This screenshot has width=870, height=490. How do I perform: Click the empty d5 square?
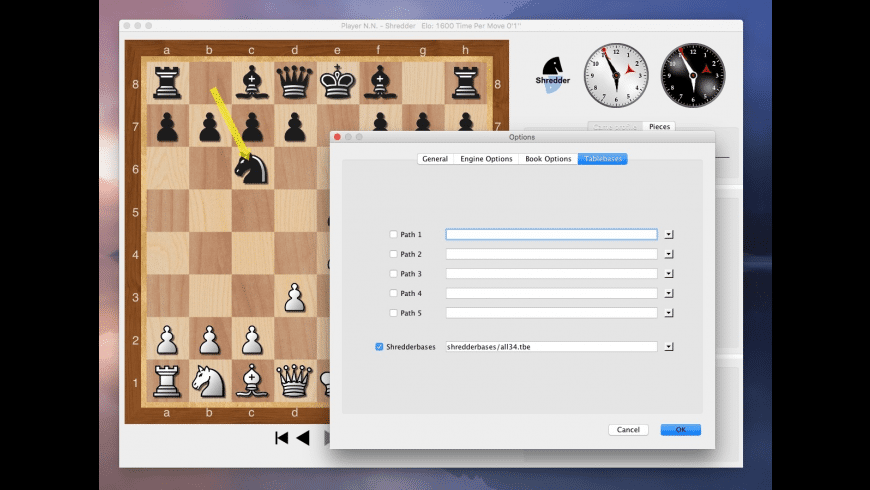click(295, 211)
